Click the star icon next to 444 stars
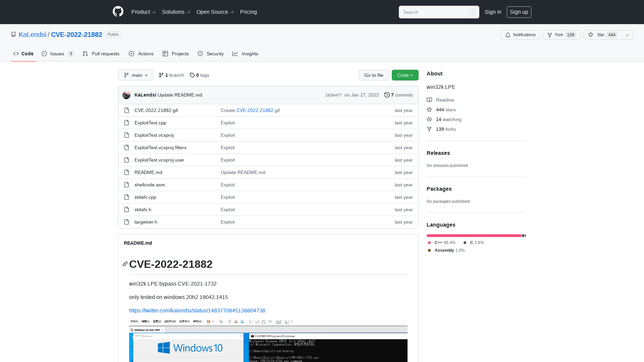Screen dimensions: 644x362 click(x=429, y=110)
